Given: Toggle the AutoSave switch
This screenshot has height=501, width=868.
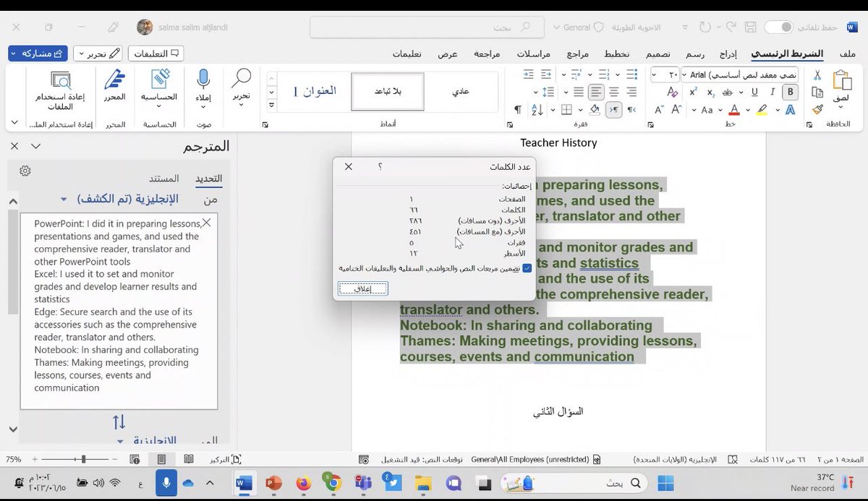Looking at the screenshot, I should (x=778, y=27).
